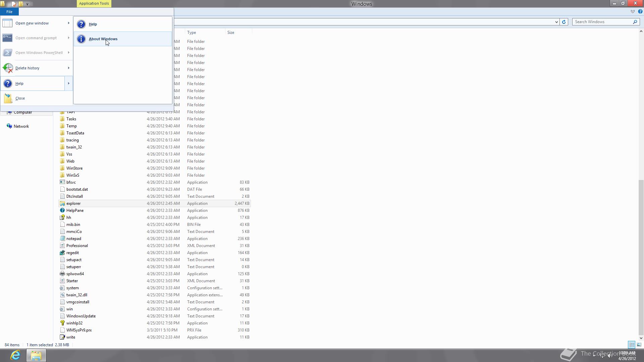Screen dimensions: 644x362
Task: Click the volume speaker tray icon
Action: coord(610,356)
